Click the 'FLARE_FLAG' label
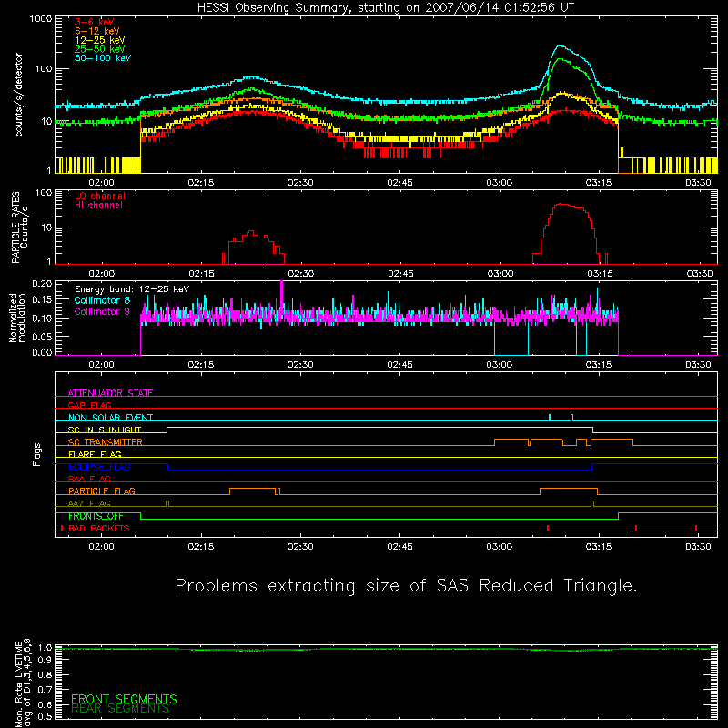 [95, 454]
